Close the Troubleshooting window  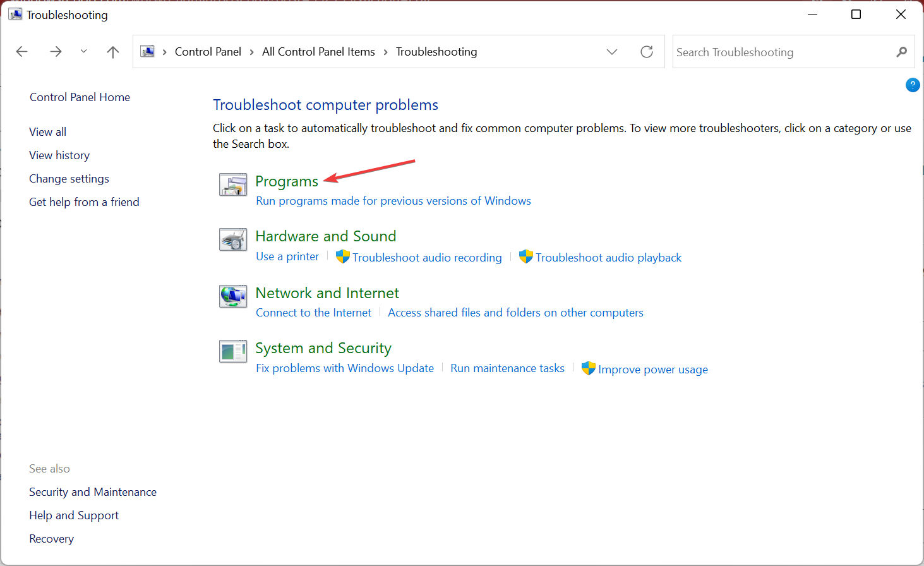coord(901,14)
